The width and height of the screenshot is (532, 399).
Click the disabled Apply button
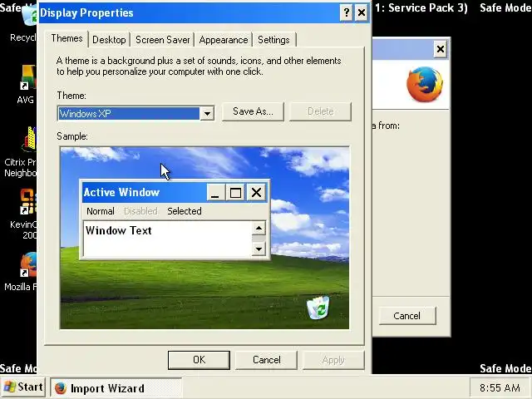coord(333,360)
